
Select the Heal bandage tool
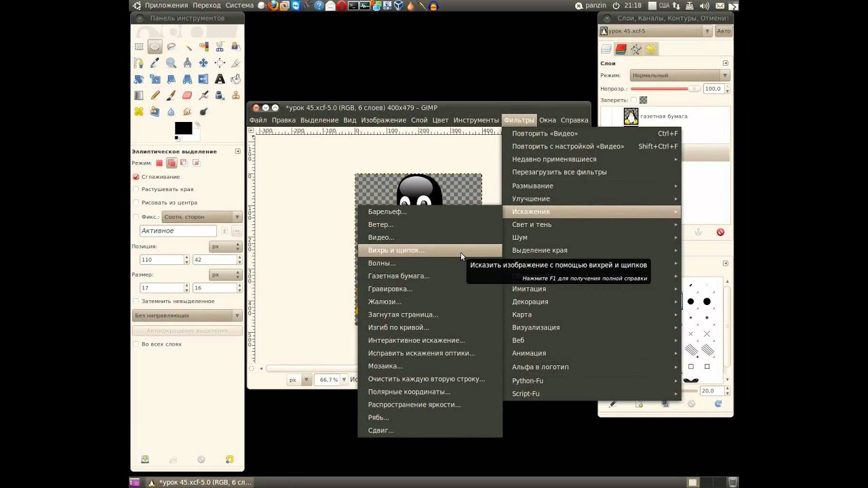(139, 112)
